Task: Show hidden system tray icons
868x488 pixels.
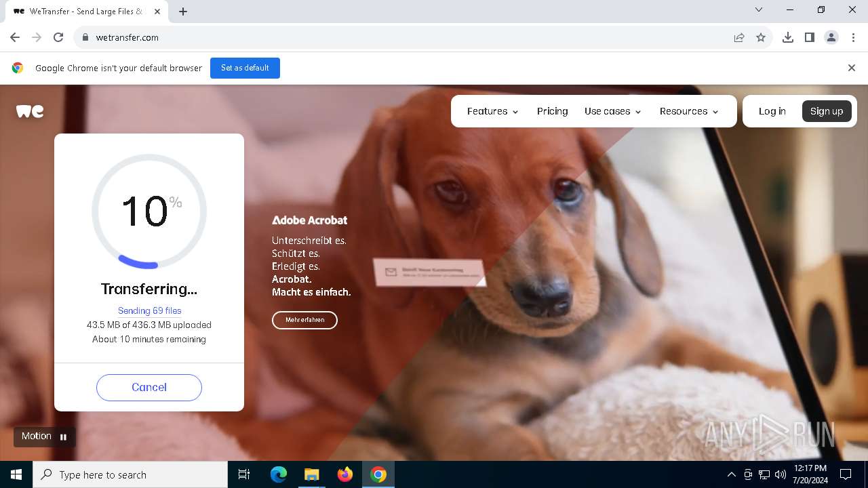Action: (731, 474)
